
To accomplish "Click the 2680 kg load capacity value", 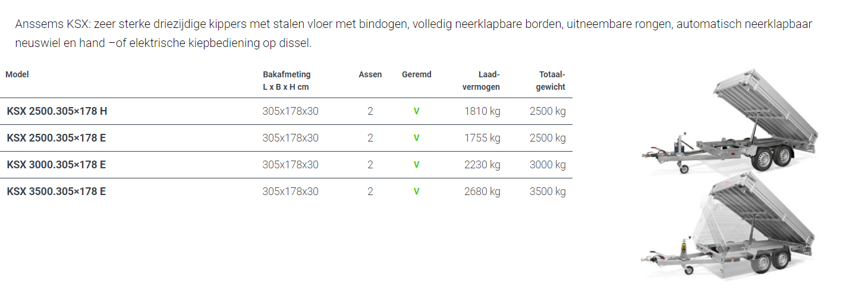I will (x=482, y=191).
